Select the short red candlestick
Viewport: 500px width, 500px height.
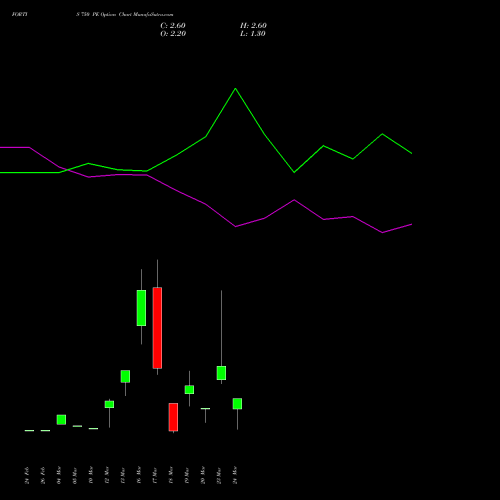(x=173, y=417)
